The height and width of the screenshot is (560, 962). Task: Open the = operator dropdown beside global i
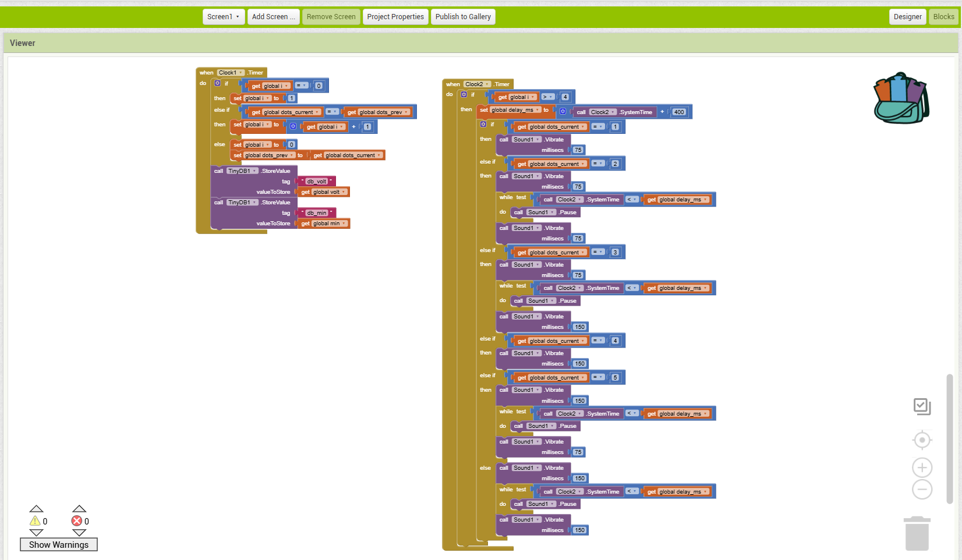(x=302, y=86)
